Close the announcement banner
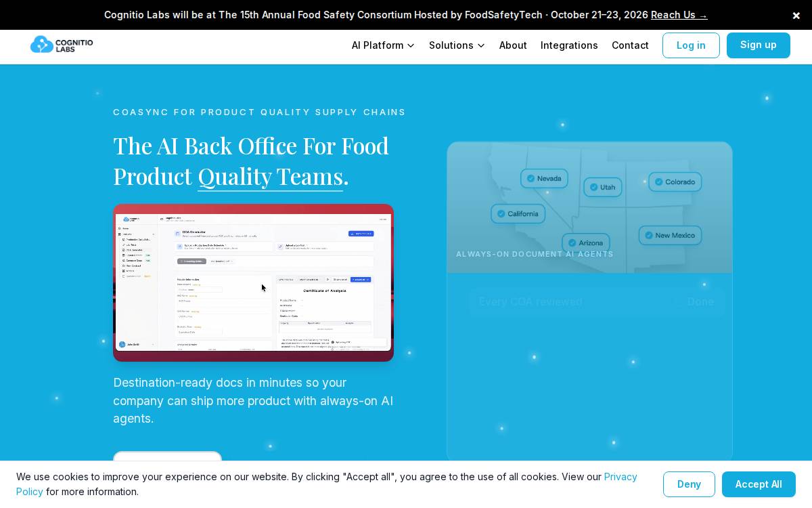The image size is (812, 508). point(796,15)
